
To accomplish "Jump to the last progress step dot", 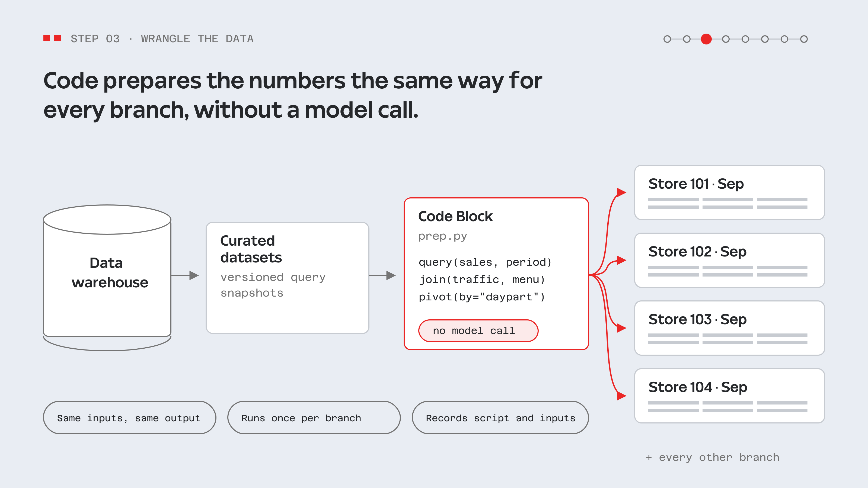I will click(x=804, y=39).
